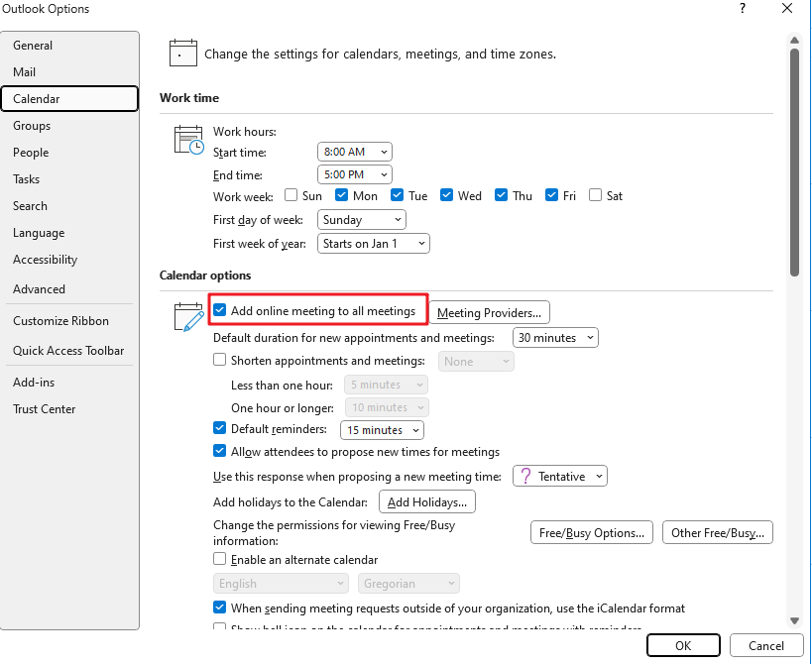This screenshot has width=812, height=664.
Task: Click the Calendar options pencil icon
Action: (188, 317)
